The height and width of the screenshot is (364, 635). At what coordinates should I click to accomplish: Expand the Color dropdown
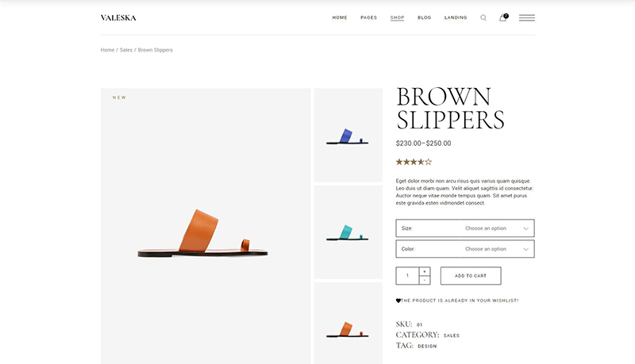[x=464, y=249]
